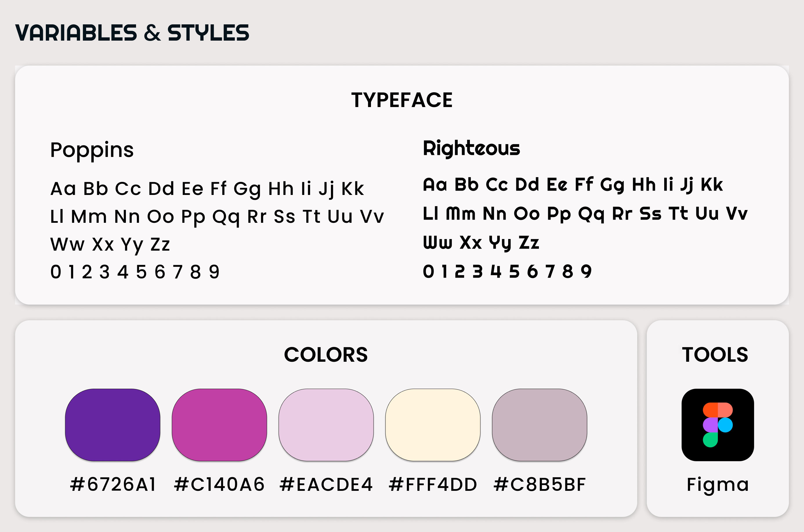Image resolution: width=804 pixels, height=532 pixels.
Task: Select the #FFF4DD hex code text
Action: [x=433, y=484]
